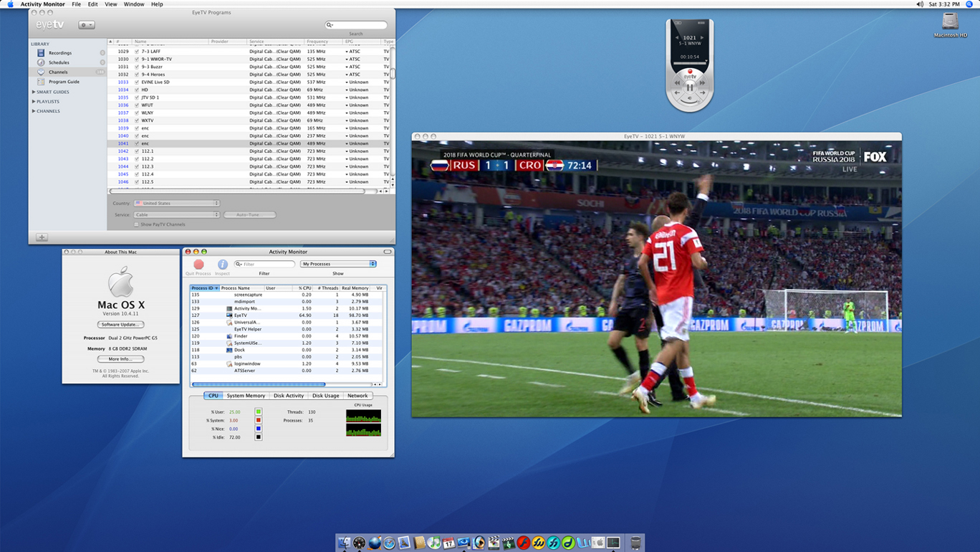
Task: Launch iTunes from the Dock
Action: (433, 543)
